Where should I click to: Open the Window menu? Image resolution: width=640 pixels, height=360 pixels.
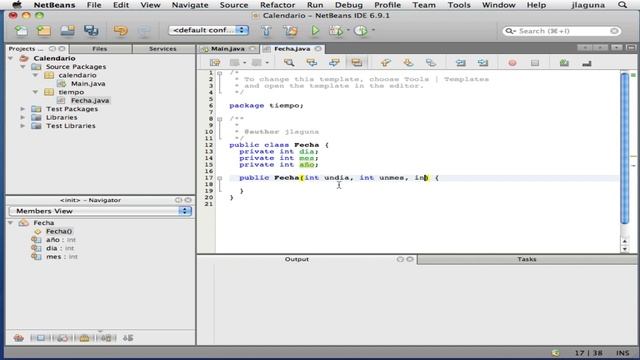pyautogui.click(x=498, y=5)
